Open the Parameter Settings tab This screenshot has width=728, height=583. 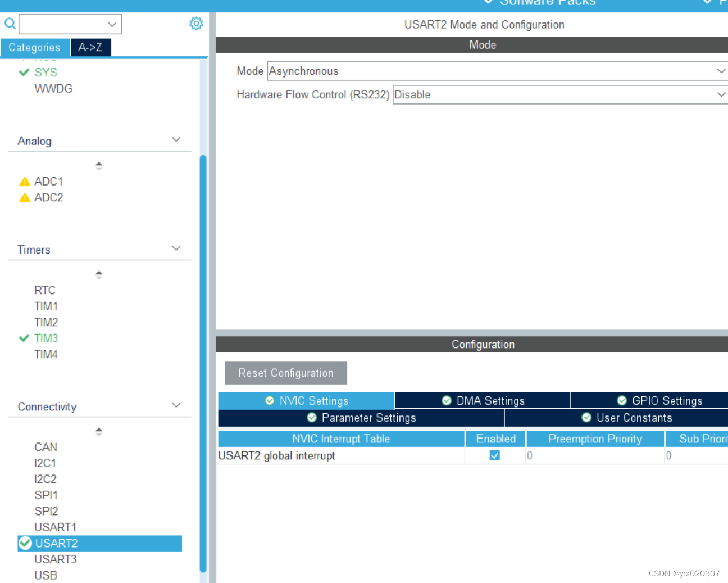(x=361, y=418)
